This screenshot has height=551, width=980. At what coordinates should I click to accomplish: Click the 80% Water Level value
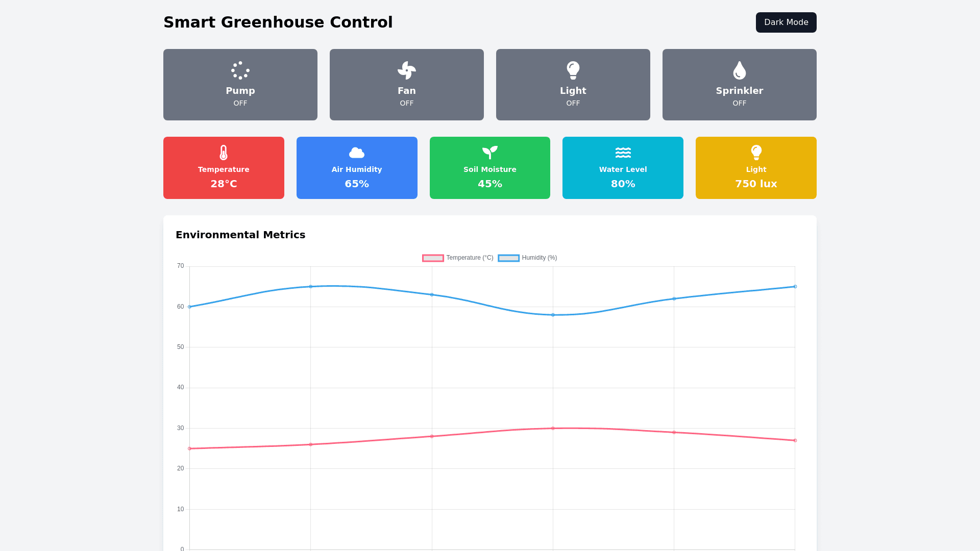(x=623, y=184)
